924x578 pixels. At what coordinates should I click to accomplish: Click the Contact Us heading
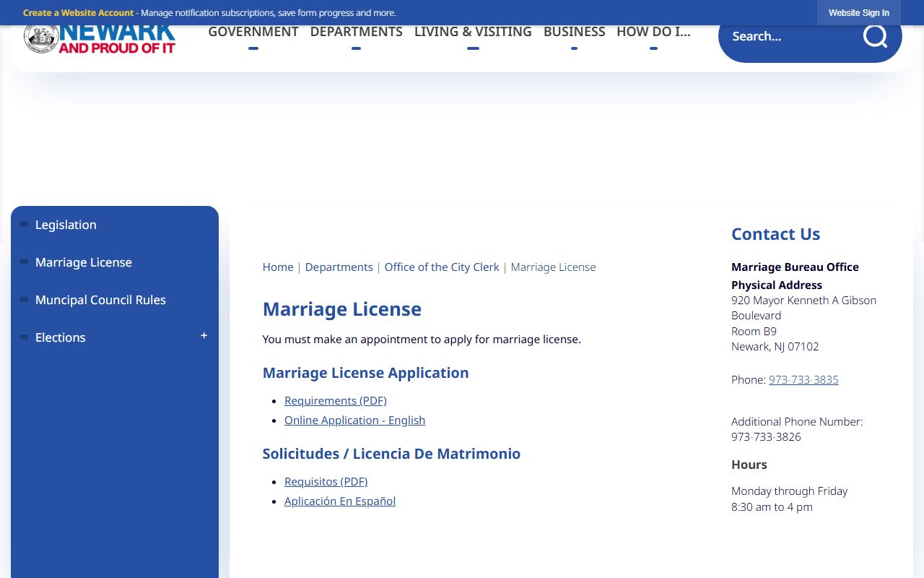[x=775, y=234]
